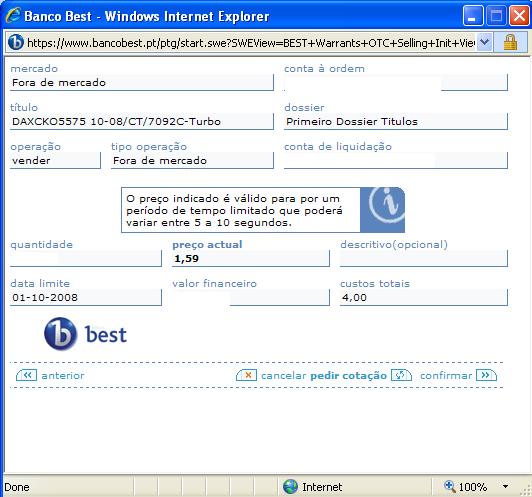Click the cancelar X icon

[247, 375]
